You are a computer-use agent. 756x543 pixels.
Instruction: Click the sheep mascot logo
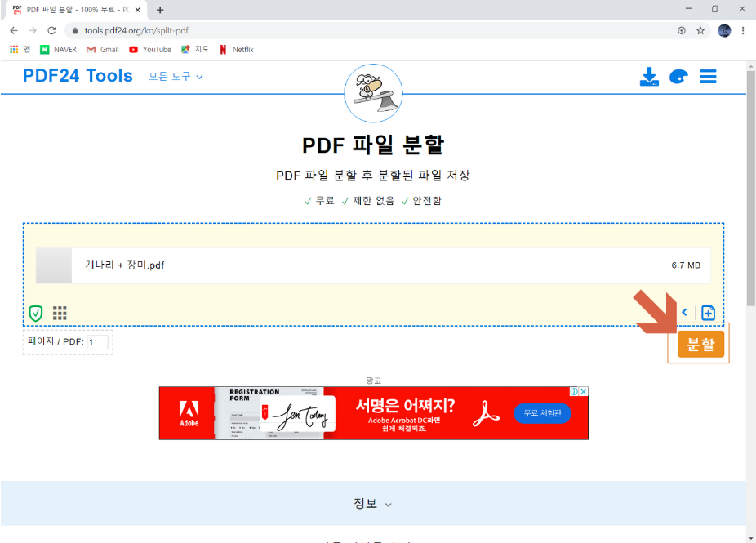373,93
